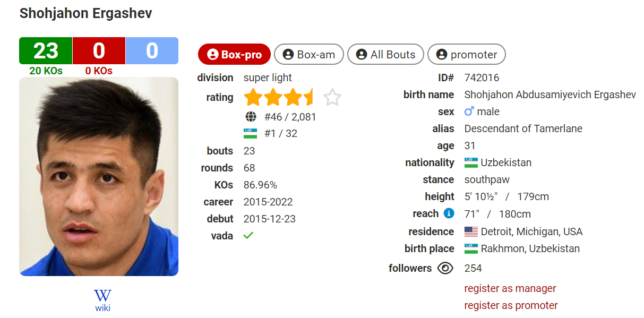Click the register as promoter link
Viewport: 644px width, 318px height.
pyautogui.click(x=511, y=305)
